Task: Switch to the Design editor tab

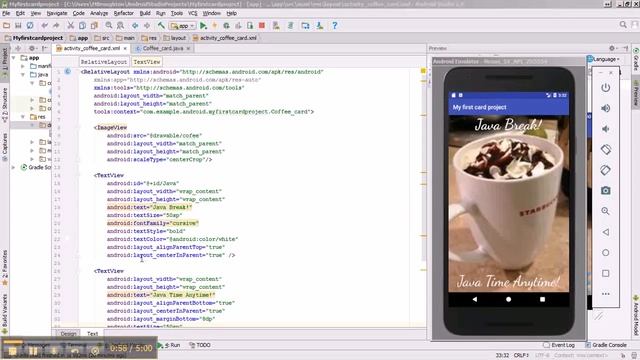Action: (68, 333)
